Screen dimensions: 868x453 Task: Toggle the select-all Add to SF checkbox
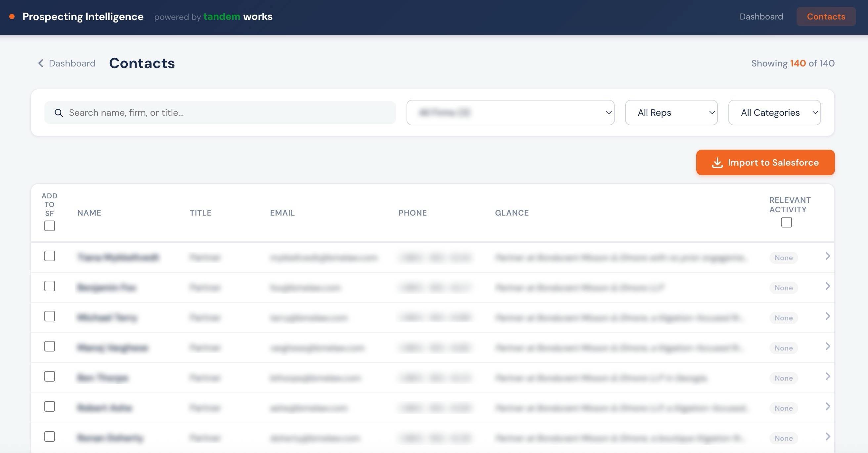(49, 226)
